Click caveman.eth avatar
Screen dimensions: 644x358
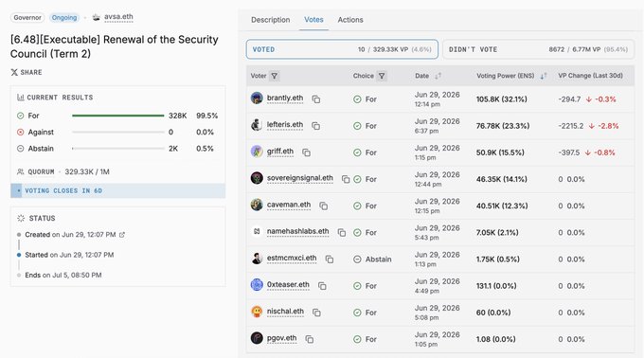click(x=257, y=205)
